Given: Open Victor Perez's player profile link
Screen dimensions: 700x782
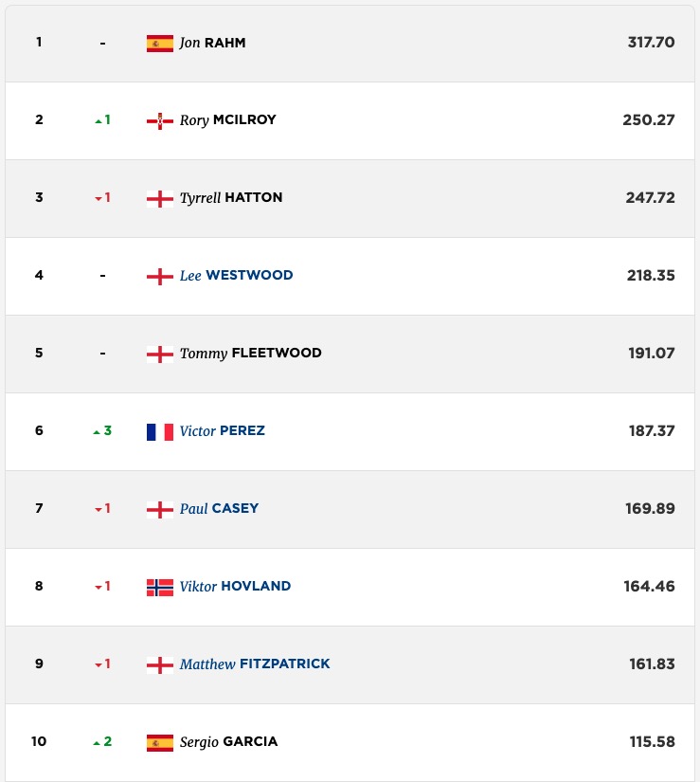Looking at the screenshot, I should click(x=223, y=431).
